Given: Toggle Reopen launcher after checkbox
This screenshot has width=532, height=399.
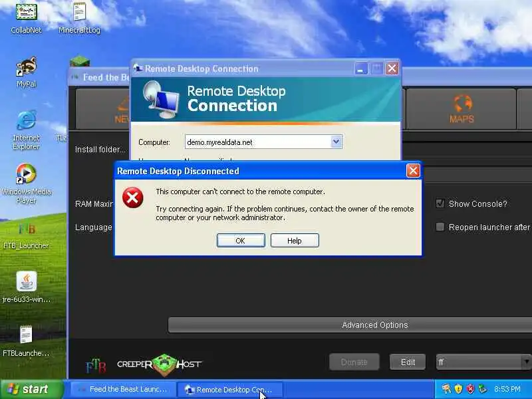Looking at the screenshot, I should (x=440, y=227).
